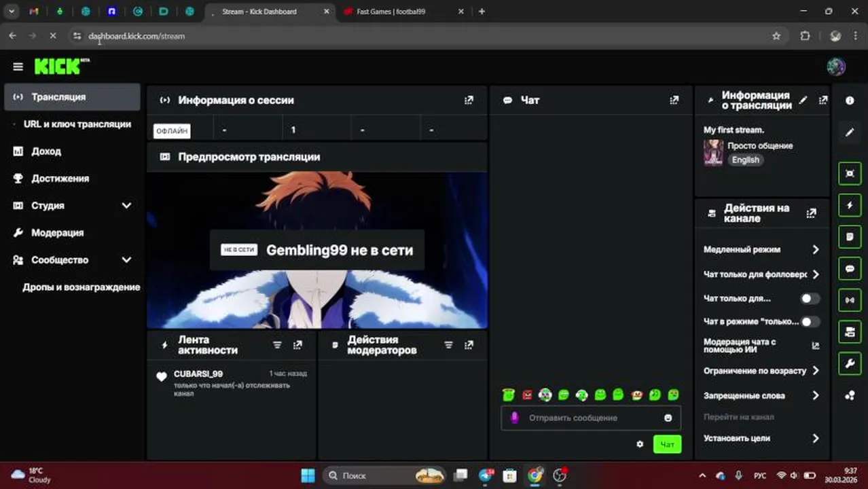Open a new browser tab
Viewport: 868px width, 489px height.
tap(482, 12)
